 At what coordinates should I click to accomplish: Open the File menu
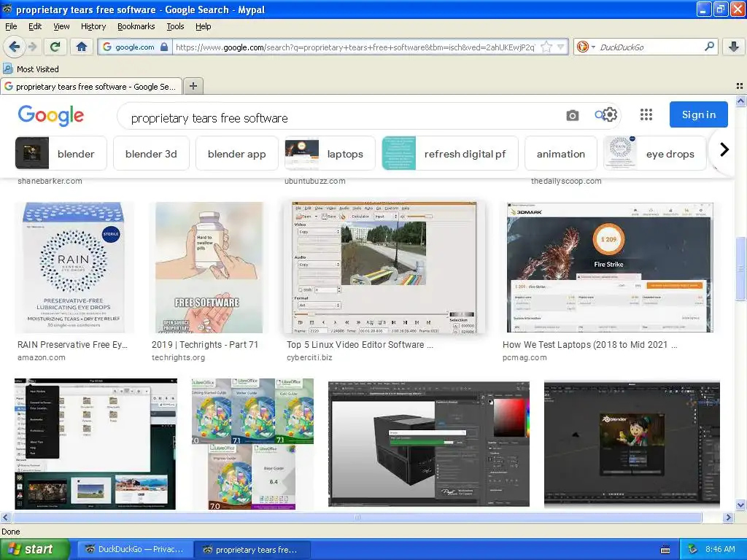(x=11, y=26)
